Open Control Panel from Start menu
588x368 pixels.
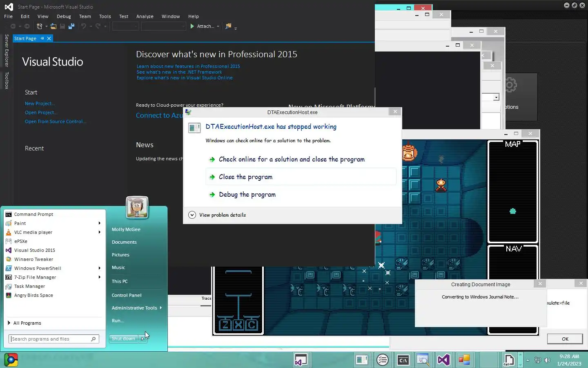tap(127, 295)
